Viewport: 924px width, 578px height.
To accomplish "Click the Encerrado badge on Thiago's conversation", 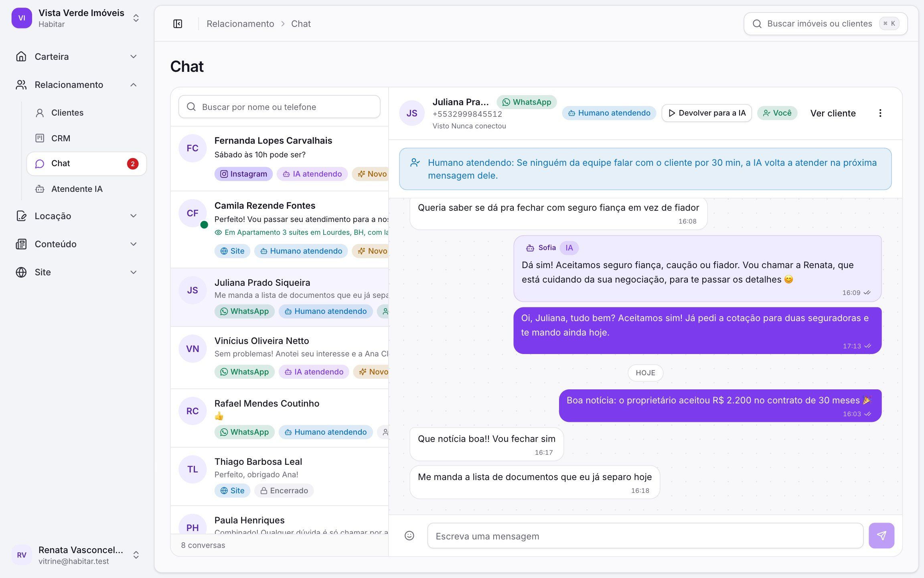I will coord(284,490).
